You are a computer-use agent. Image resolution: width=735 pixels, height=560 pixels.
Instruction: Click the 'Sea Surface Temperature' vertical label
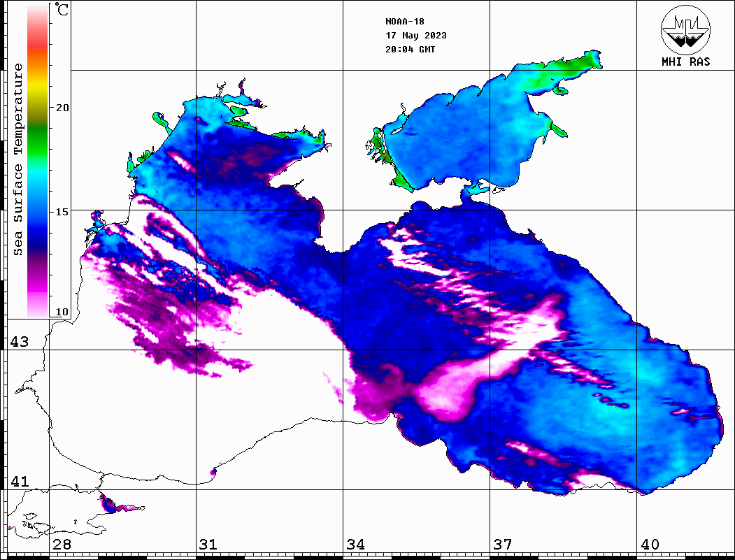[x=17, y=159]
